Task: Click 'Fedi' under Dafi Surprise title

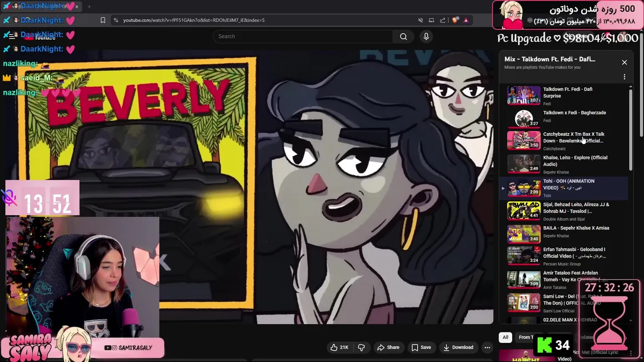Action: (x=547, y=104)
